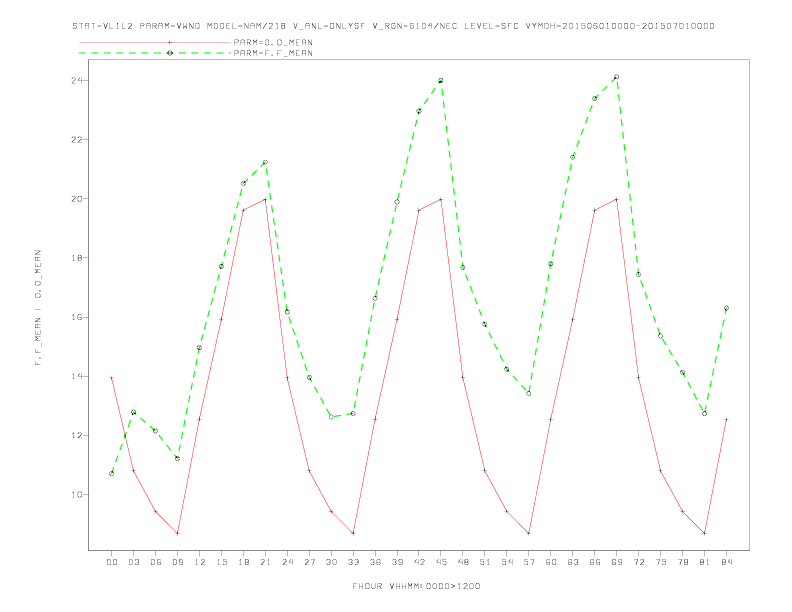Click x-axis tick label 45
This screenshot has width=792, height=612.
pyautogui.click(x=441, y=562)
